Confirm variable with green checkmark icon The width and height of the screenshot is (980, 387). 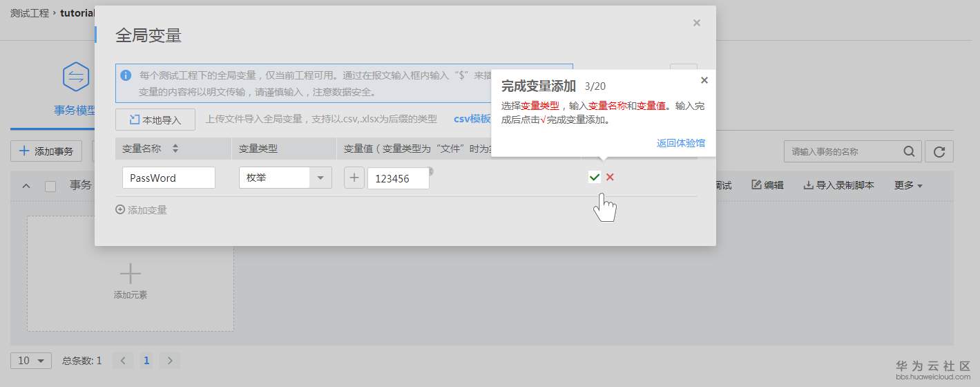coord(594,178)
